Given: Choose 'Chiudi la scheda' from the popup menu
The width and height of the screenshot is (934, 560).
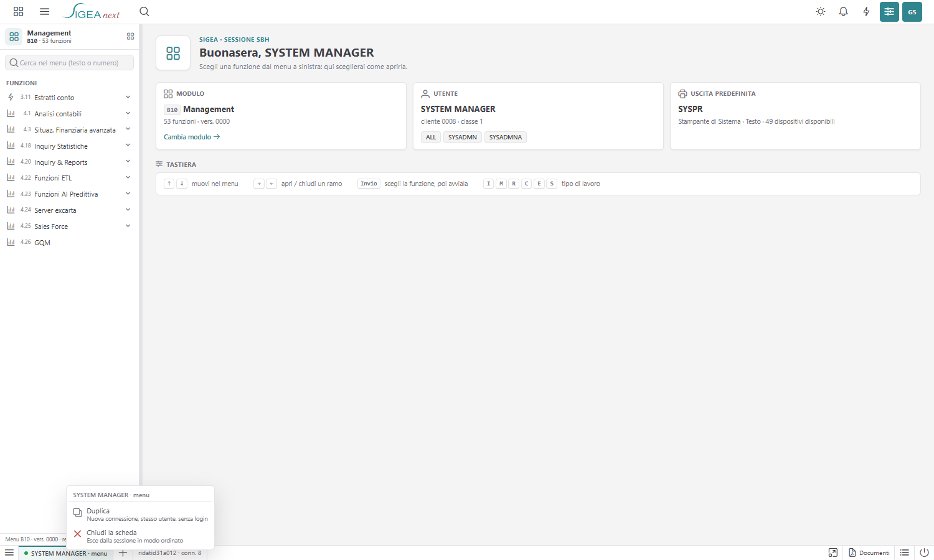Looking at the screenshot, I should coord(140,536).
